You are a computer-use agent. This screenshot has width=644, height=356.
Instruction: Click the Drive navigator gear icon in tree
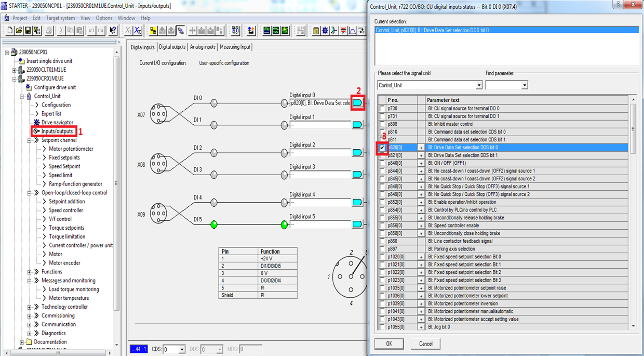point(37,123)
